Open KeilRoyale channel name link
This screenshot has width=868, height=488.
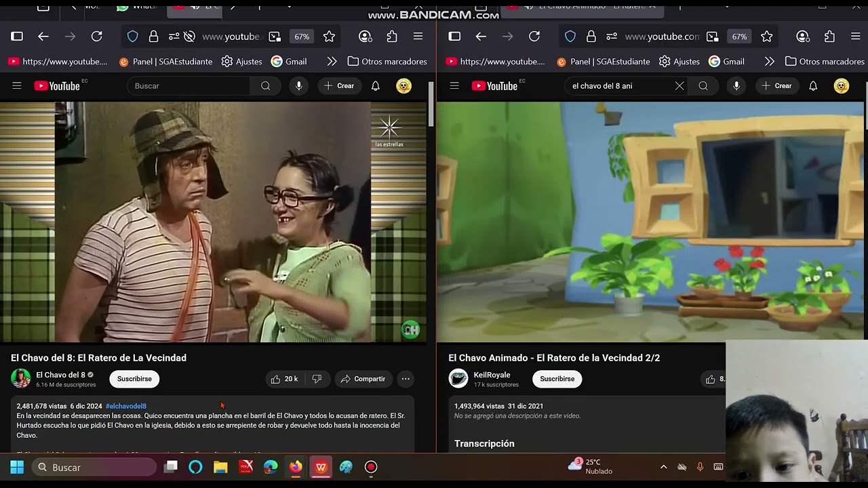point(492,375)
